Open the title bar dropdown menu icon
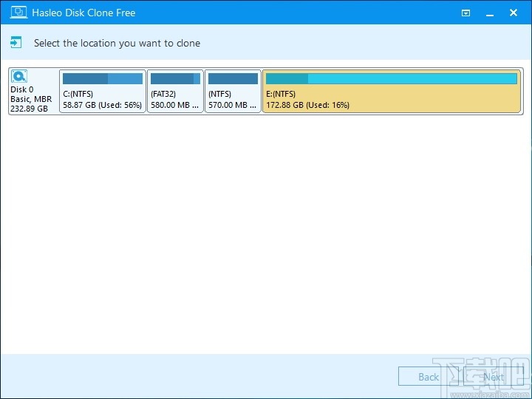Screen dimensions: 532x399 pos(465,13)
